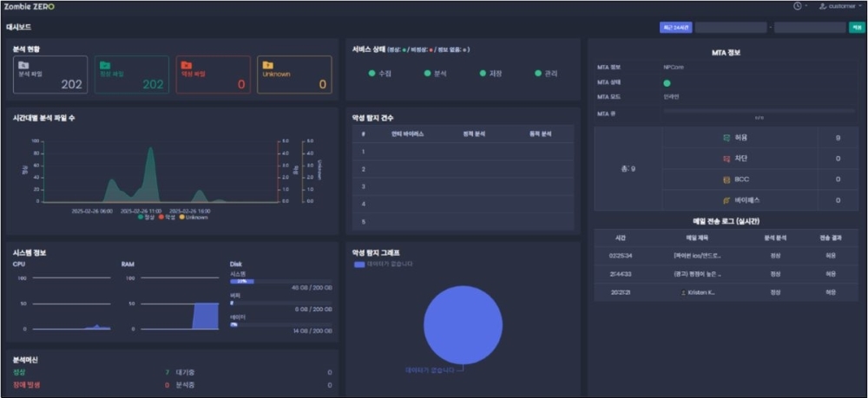Screen dimensions: 868x398
Task: Click the green apply button beside dates
Action: pos(857,28)
